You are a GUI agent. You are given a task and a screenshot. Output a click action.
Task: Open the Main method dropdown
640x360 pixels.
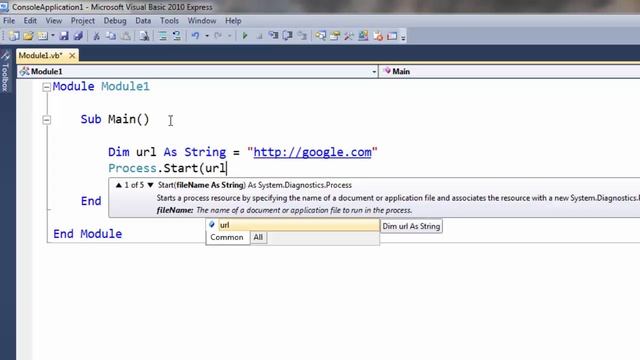(510, 71)
